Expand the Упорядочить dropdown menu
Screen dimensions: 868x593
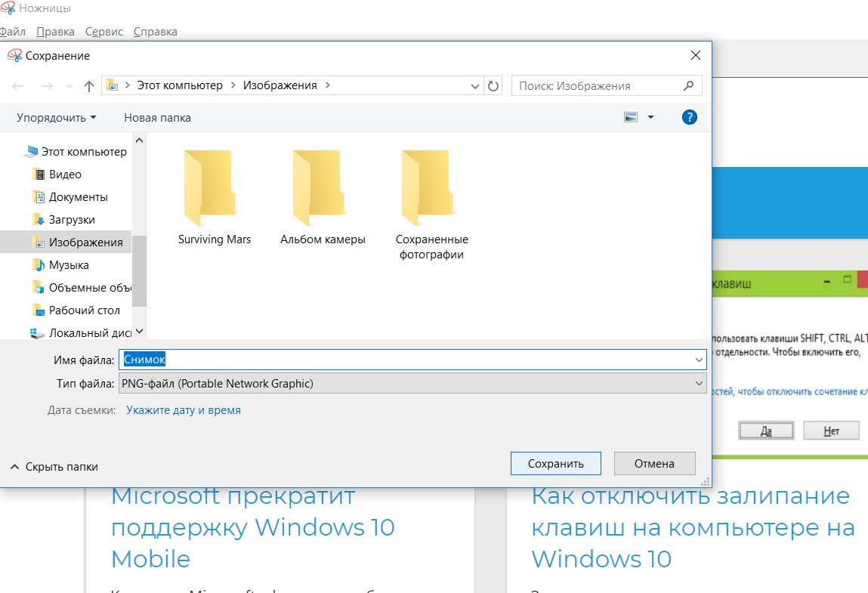[x=57, y=118]
